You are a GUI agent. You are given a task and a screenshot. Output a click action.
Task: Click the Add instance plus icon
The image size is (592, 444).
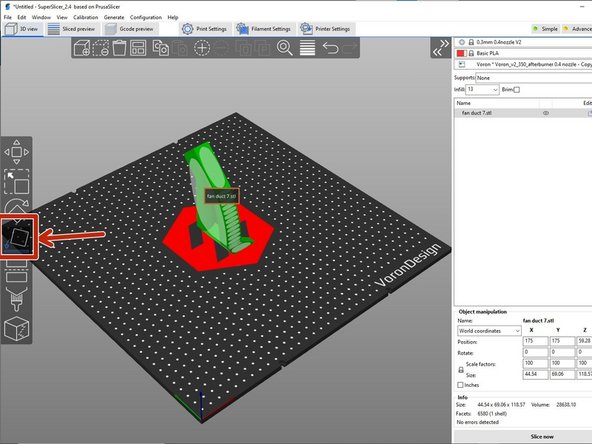coord(202,48)
